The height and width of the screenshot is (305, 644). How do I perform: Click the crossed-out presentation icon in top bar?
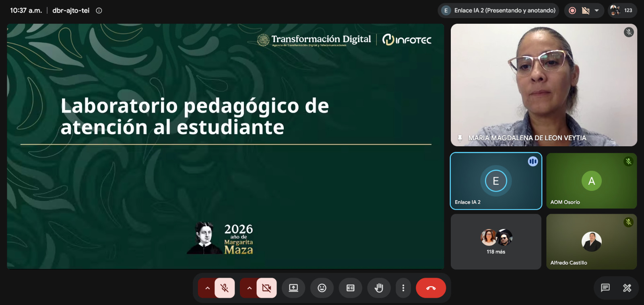(586, 10)
